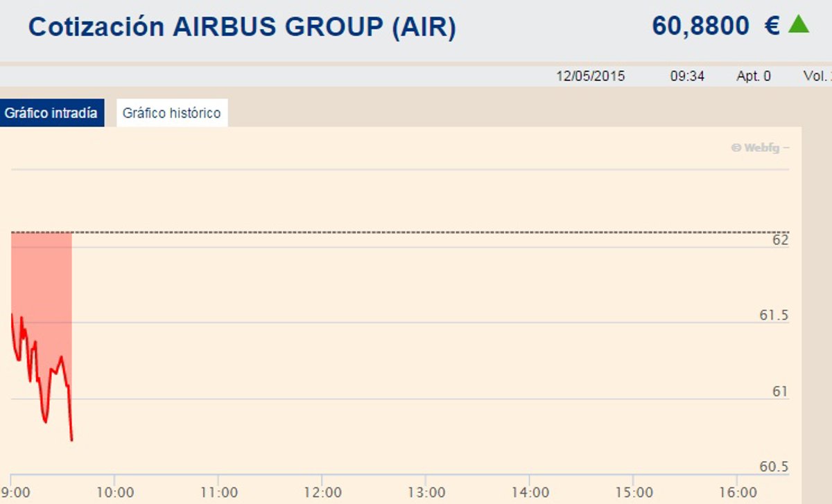Click the 61.5 price axis label
The width and height of the screenshot is (832, 504).
pos(774,316)
